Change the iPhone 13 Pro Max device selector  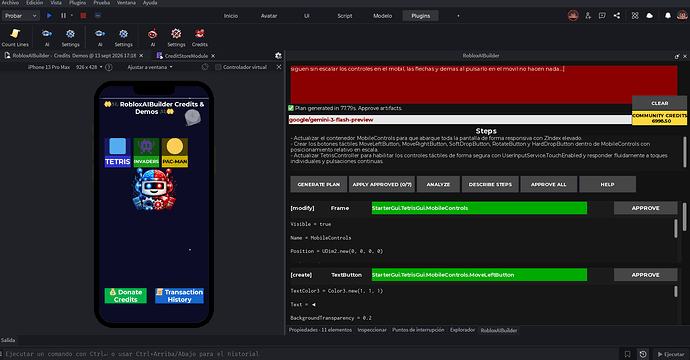(49, 67)
